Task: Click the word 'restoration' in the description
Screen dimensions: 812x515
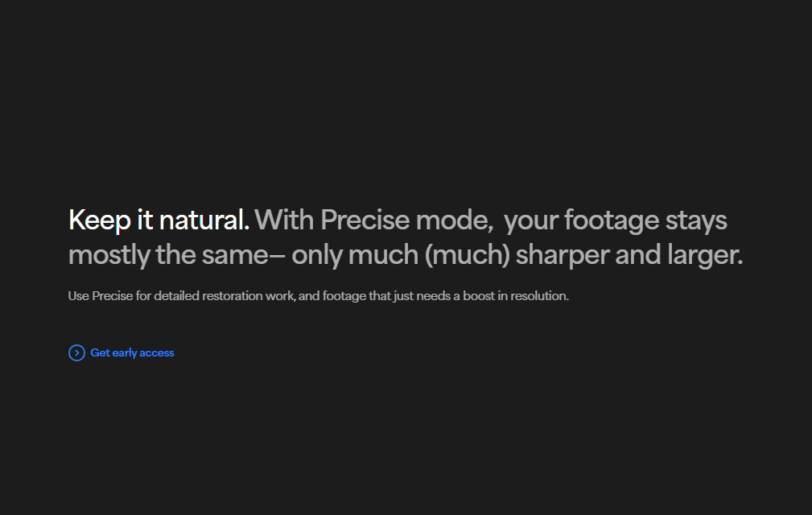Action: coord(232,296)
